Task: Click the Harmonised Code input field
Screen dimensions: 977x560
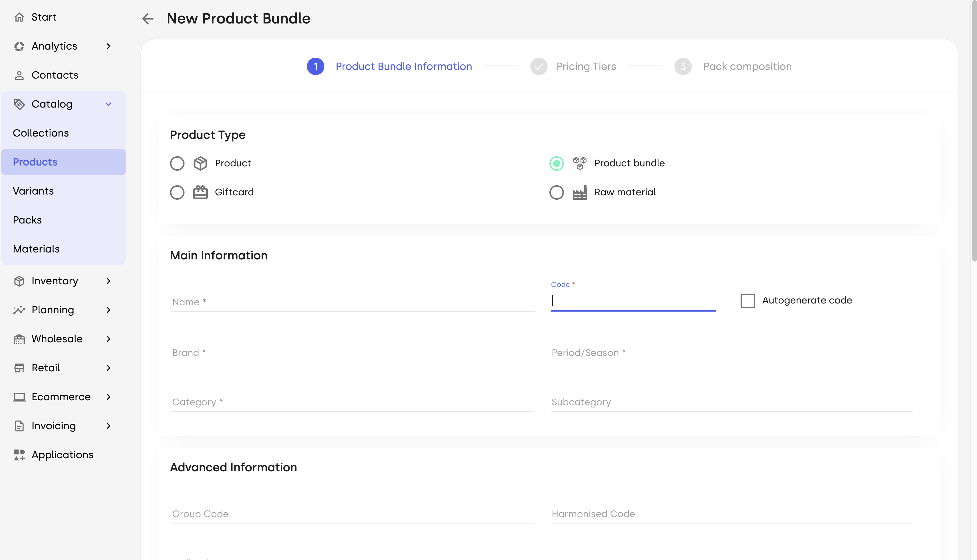Action: pos(732,514)
